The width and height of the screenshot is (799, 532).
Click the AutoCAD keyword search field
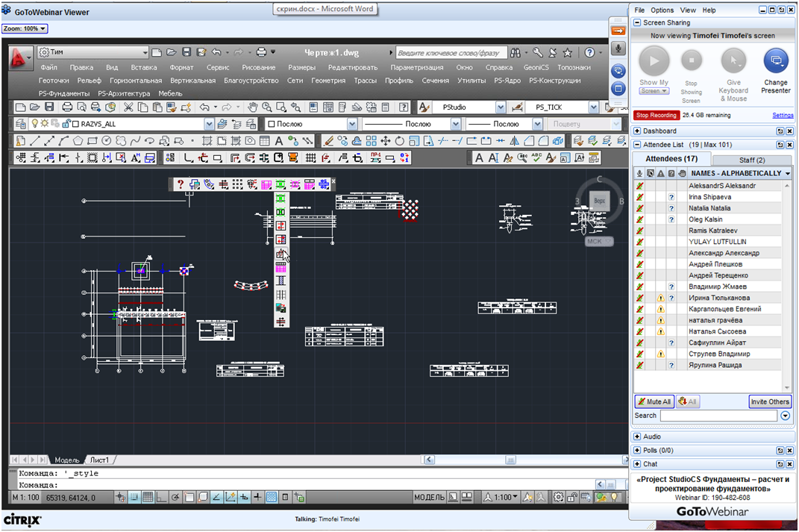[x=451, y=52]
